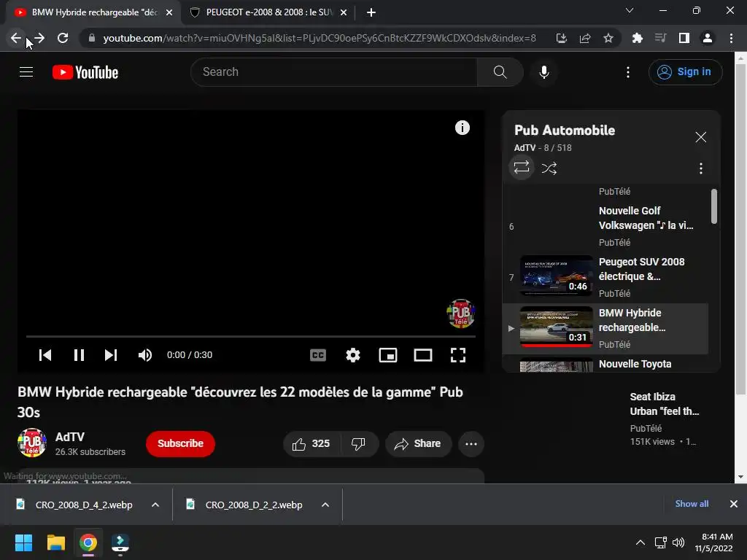Image resolution: width=747 pixels, height=560 pixels.
Task: Like the video with 325 likes
Action: tap(311, 444)
